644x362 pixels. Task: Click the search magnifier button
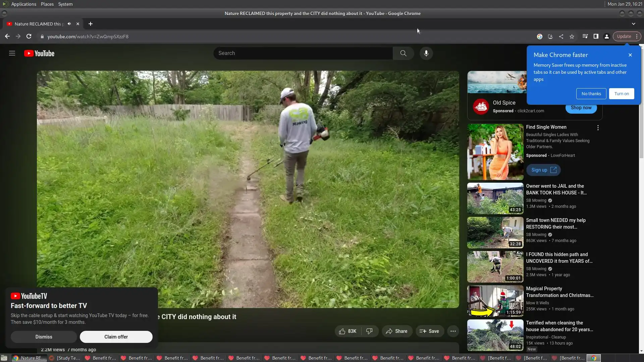403,53
